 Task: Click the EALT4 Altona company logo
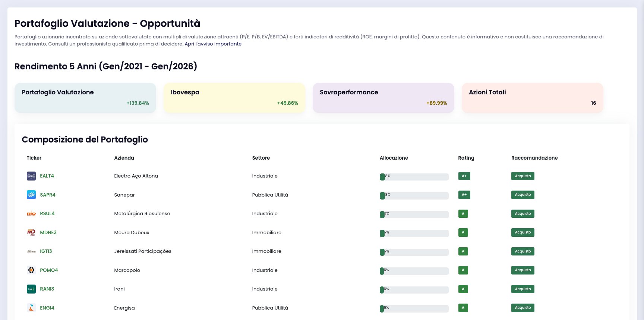(x=31, y=176)
